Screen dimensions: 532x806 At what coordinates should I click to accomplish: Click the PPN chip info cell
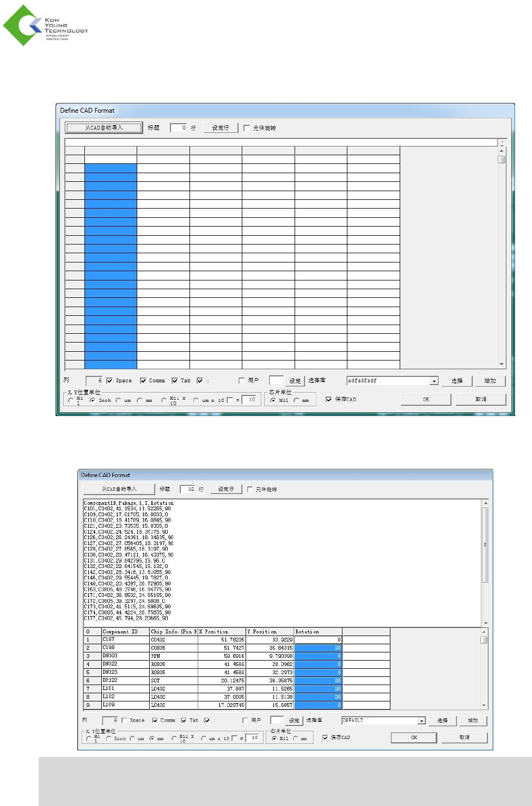(x=174, y=656)
